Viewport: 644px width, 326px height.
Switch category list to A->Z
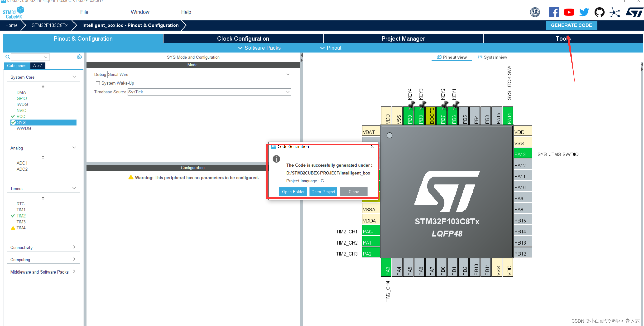point(38,66)
